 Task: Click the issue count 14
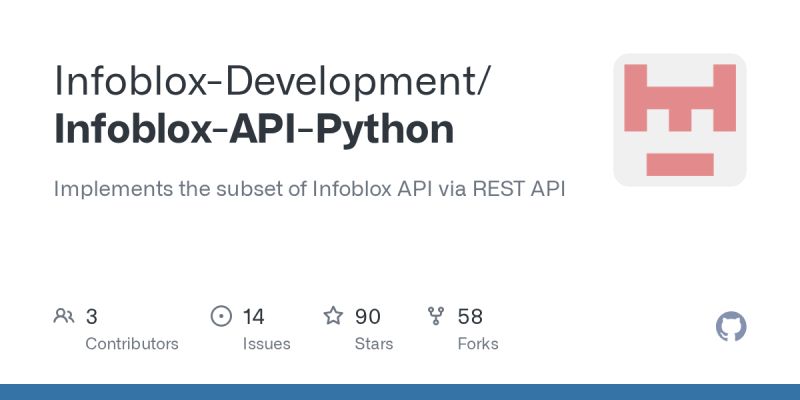pyautogui.click(x=254, y=317)
